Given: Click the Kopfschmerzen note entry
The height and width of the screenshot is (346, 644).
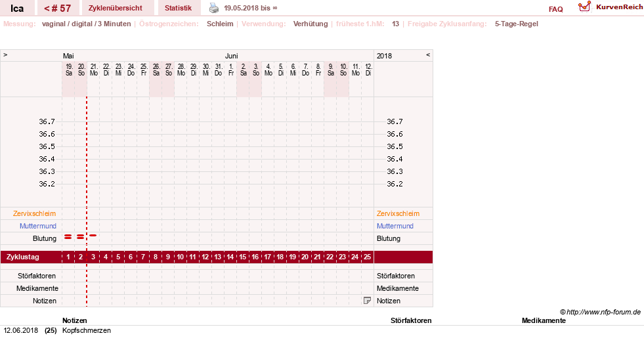Looking at the screenshot, I should 87,330.
